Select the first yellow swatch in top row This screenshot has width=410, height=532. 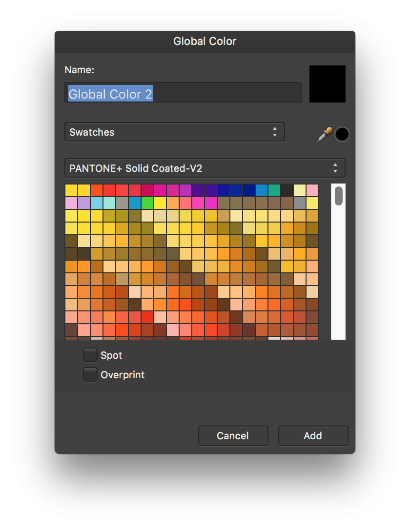coord(71,190)
